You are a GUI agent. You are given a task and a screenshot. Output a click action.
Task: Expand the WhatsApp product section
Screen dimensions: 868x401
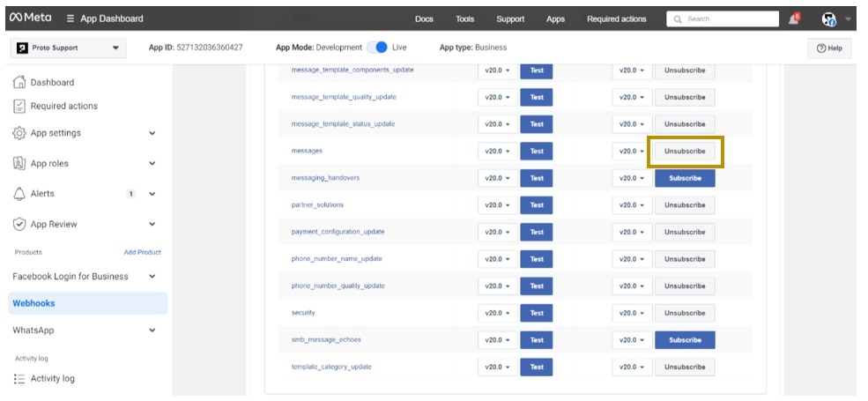point(152,330)
